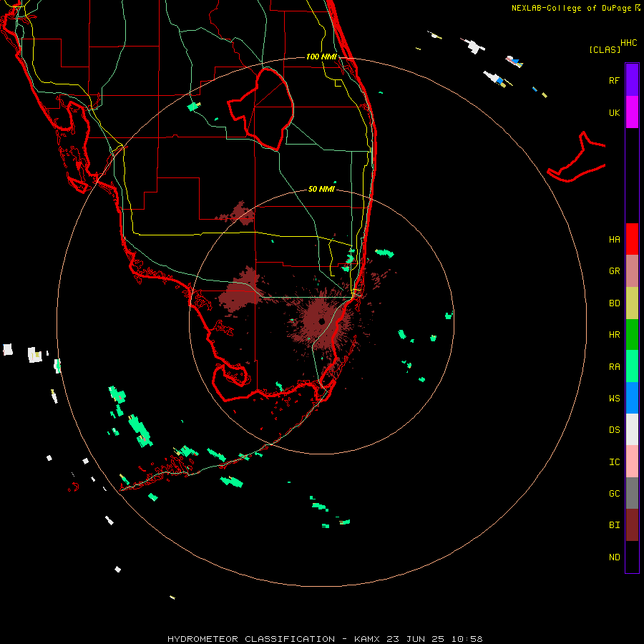The image size is (644, 644).
Task: Click the RA legend label
Action: click(x=614, y=367)
